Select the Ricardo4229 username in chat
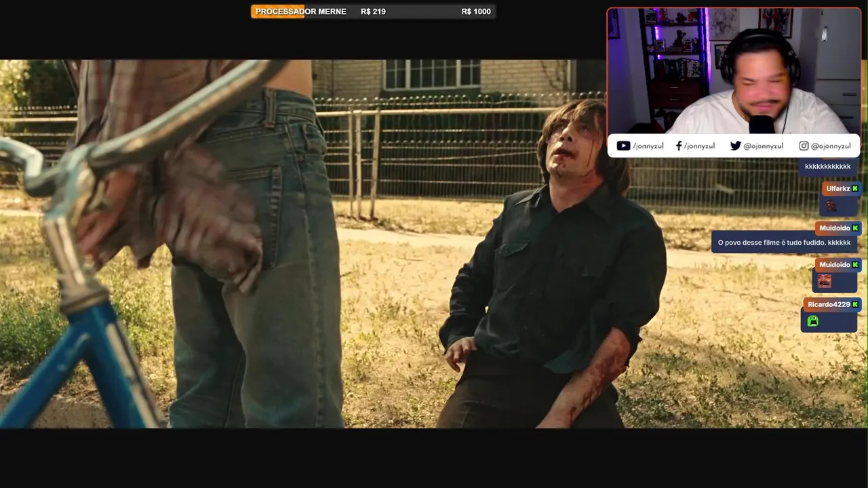 [x=829, y=304]
